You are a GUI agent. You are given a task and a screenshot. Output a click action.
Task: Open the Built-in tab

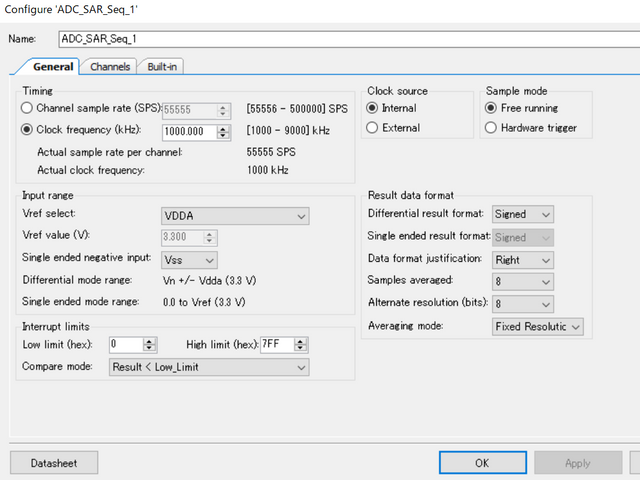pyautogui.click(x=164, y=67)
